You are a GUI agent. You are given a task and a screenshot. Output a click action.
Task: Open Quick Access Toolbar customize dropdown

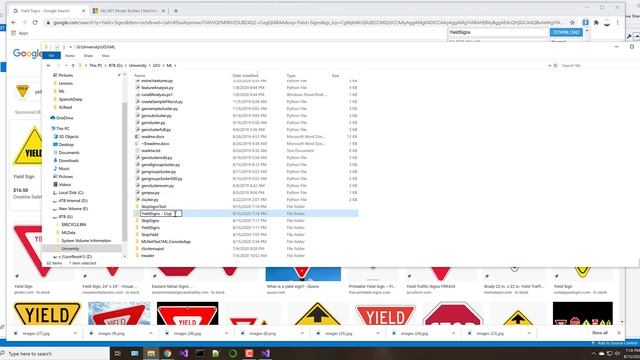[70, 47]
